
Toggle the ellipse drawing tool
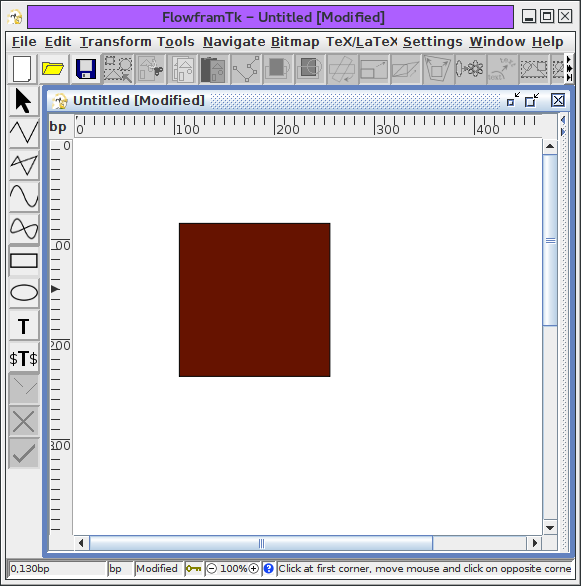coord(24,293)
